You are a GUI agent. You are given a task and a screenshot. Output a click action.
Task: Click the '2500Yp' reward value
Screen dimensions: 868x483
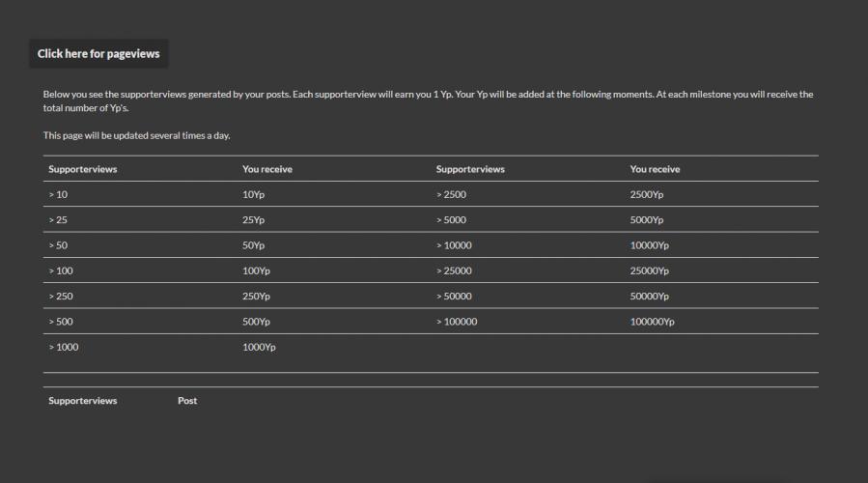pyautogui.click(x=646, y=194)
